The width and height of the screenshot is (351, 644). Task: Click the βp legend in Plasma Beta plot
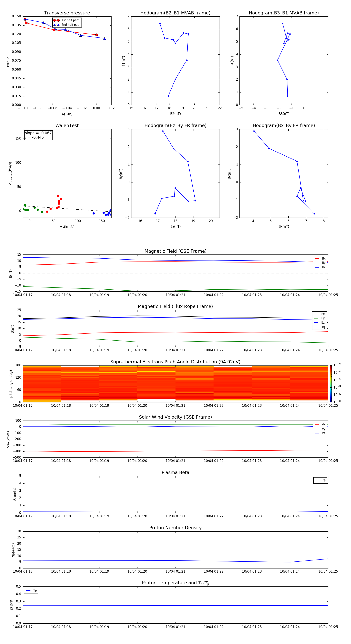(x=320, y=480)
